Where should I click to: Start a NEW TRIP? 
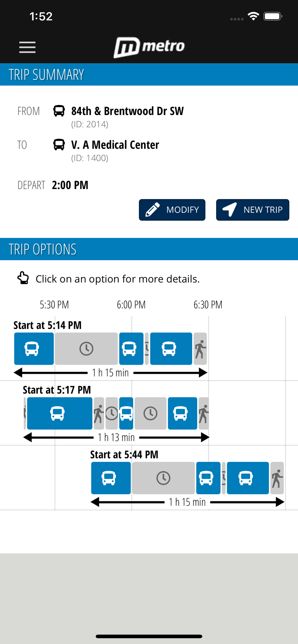point(253,210)
